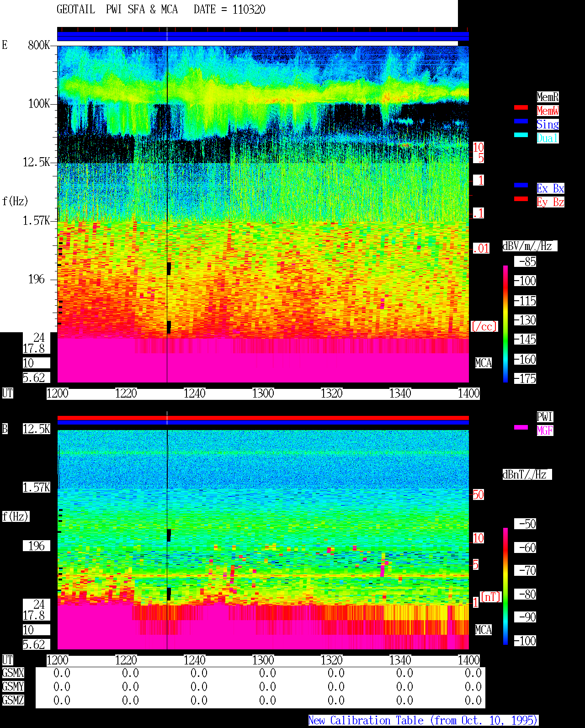The image size is (585, 728).
Task: Click the '[nT]' unit label
Action: click(491, 597)
